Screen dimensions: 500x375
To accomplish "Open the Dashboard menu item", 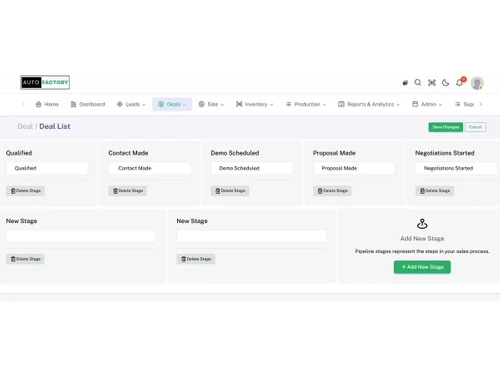I will tap(88, 104).
